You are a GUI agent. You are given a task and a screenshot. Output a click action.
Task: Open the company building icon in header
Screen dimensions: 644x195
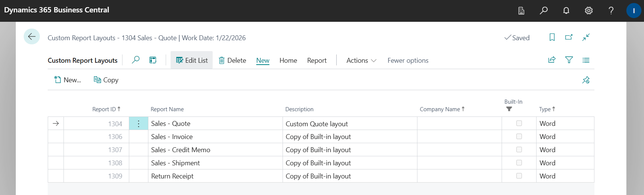coord(521,11)
